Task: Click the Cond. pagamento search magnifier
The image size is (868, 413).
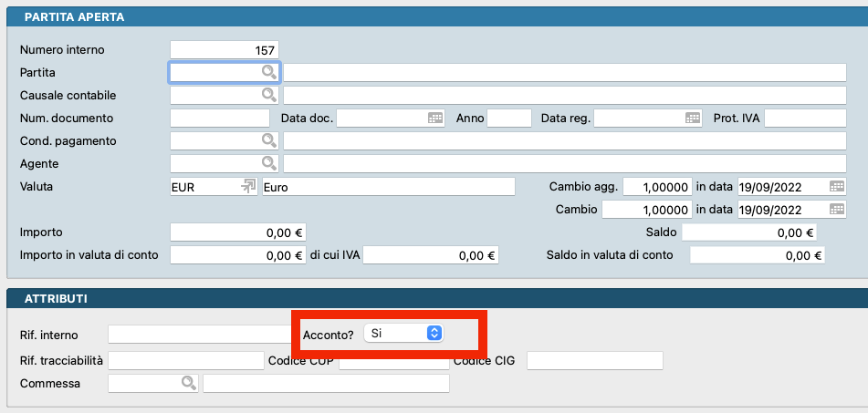Action: tap(269, 140)
